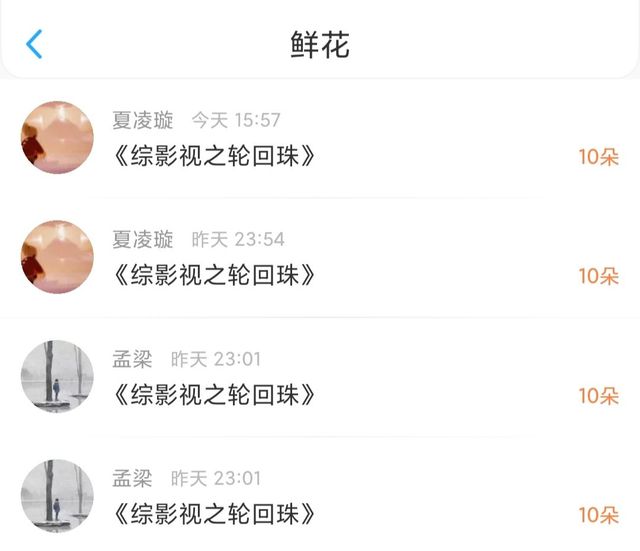
Task: Open 《综影视之轮回珠》 in the 今天 15:57 entry
Action: (215, 156)
